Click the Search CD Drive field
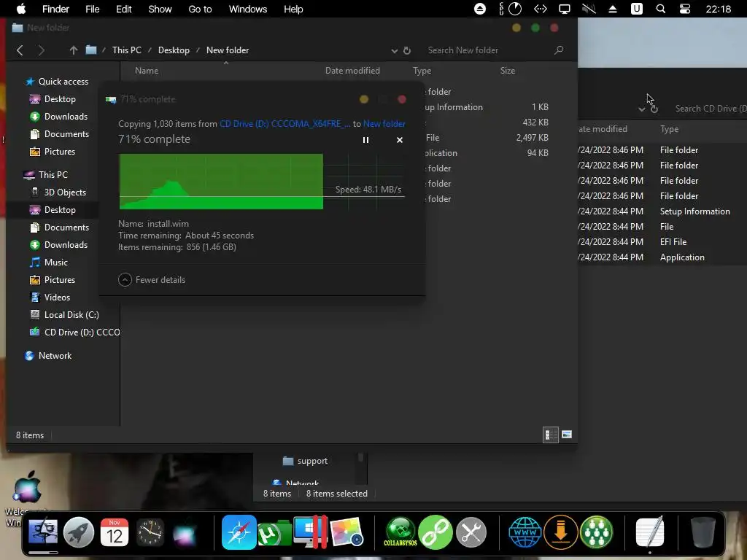747x560 pixels. 710,109
